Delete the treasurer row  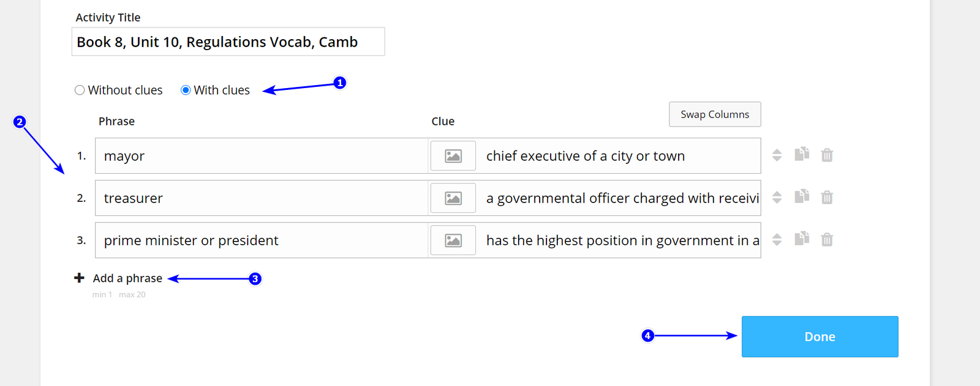[827, 197]
